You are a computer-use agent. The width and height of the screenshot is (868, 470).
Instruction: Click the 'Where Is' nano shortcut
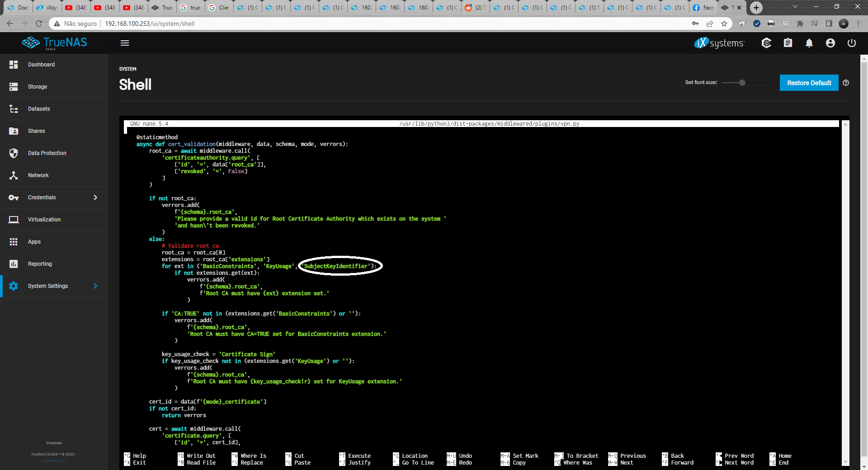(x=253, y=456)
